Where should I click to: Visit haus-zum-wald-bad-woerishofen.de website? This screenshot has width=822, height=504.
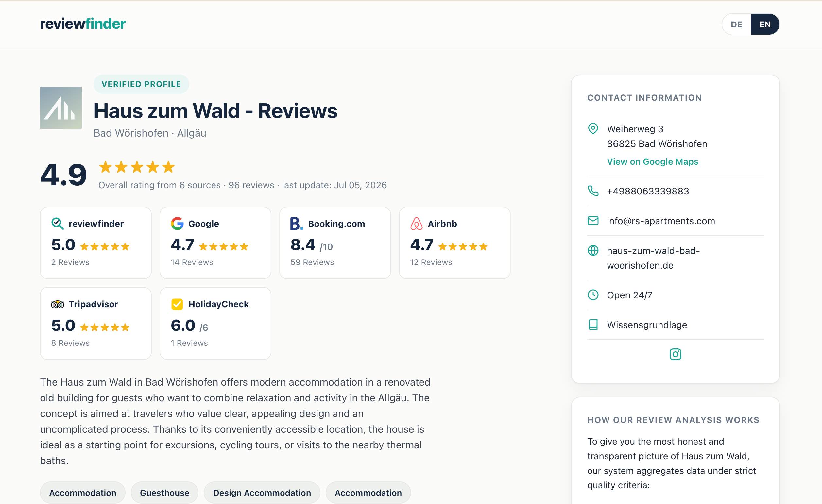point(653,258)
